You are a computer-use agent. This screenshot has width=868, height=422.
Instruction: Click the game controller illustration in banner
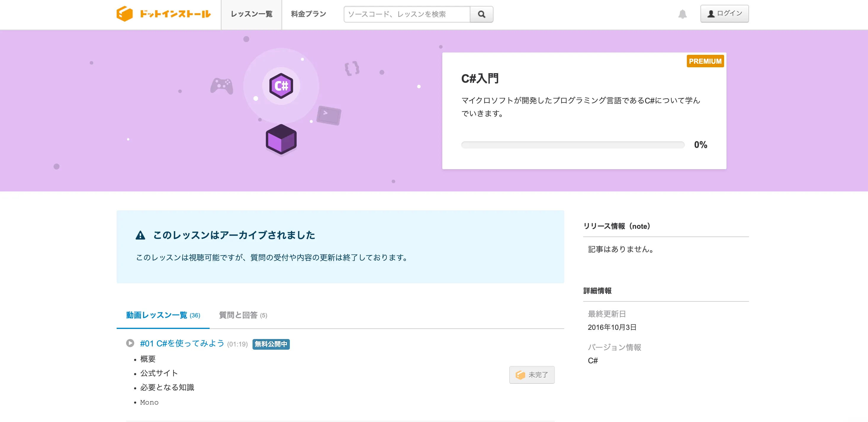pyautogui.click(x=222, y=86)
